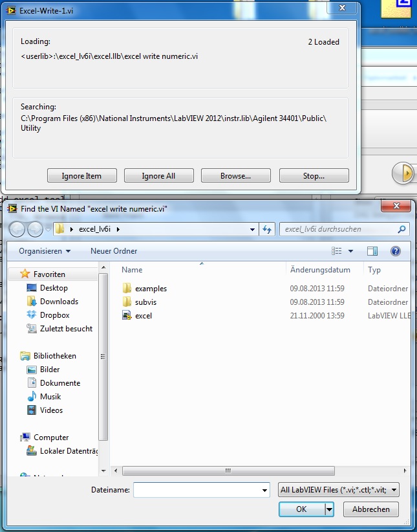Click the Computer icon in the sidebar

(x=25, y=437)
